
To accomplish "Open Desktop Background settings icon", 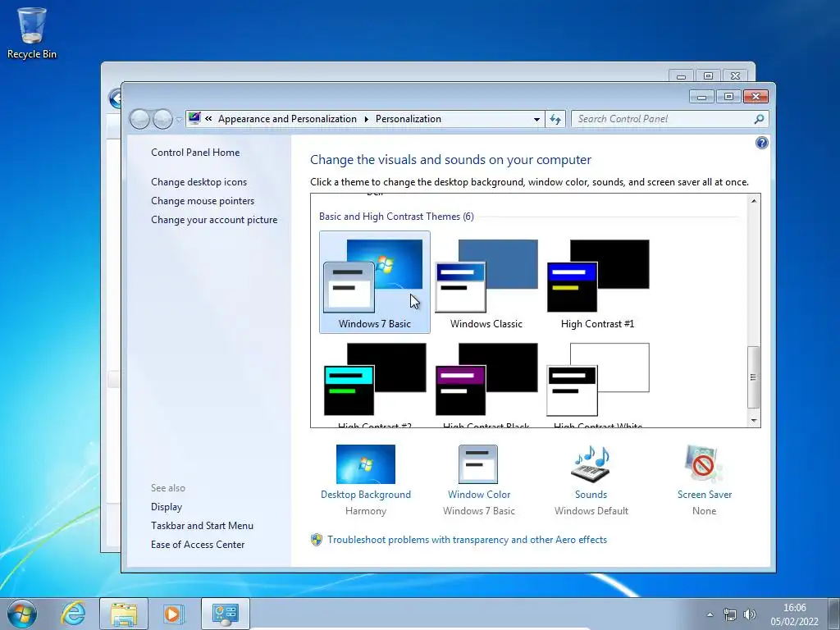I will tap(365, 464).
